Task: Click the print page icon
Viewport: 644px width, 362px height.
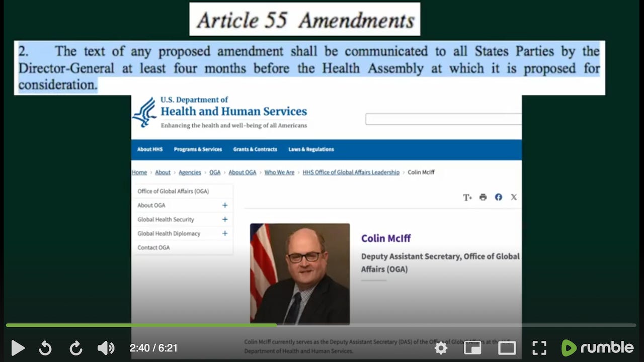Action: coord(483,197)
